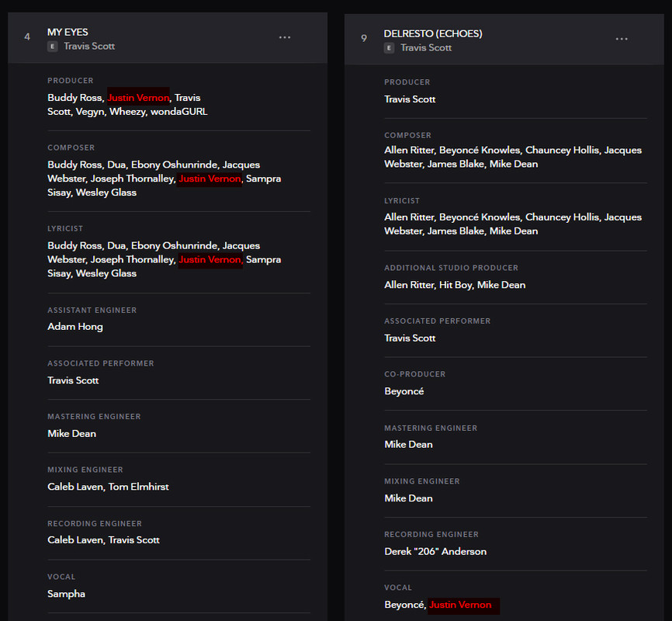The image size is (672, 621).
Task: Click track number 9 beside DELRESTO
Action: [364, 39]
